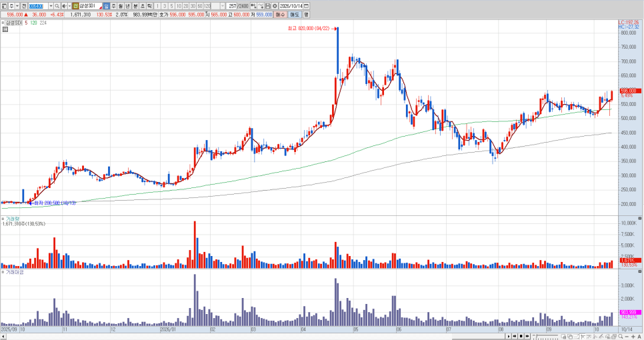Click the first window-copy icon after the bottom slider
644x340 pixels.
(x=564, y=336)
